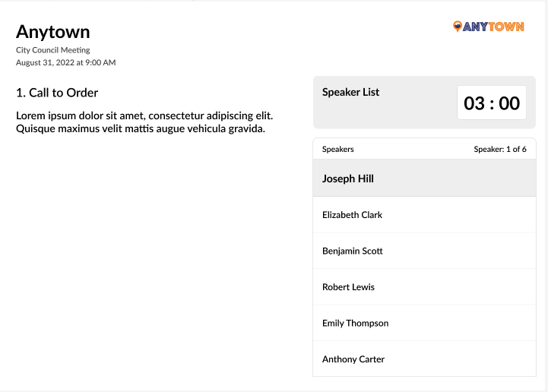Select Emily Thompson in the speaker list

[355, 323]
